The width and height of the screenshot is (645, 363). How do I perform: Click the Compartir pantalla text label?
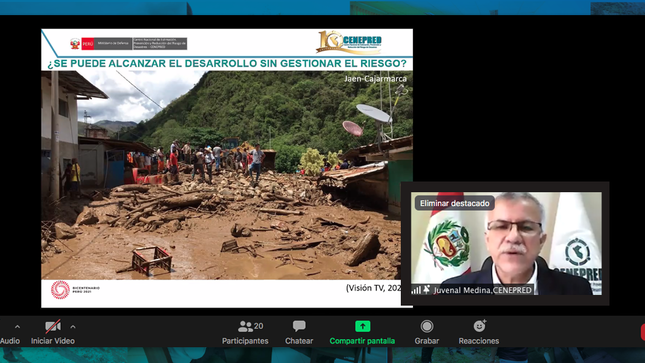pyautogui.click(x=362, y=341)
